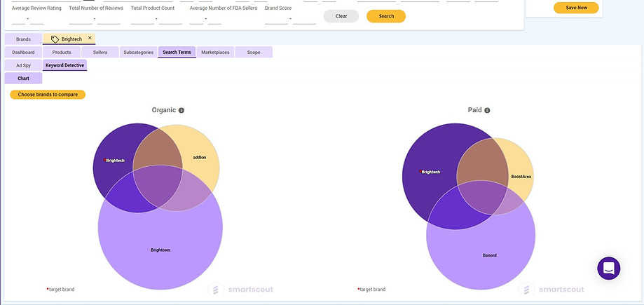Click Total Product Count maximum field
Viewport: 644px width, 305px height.
coord(170,19)
